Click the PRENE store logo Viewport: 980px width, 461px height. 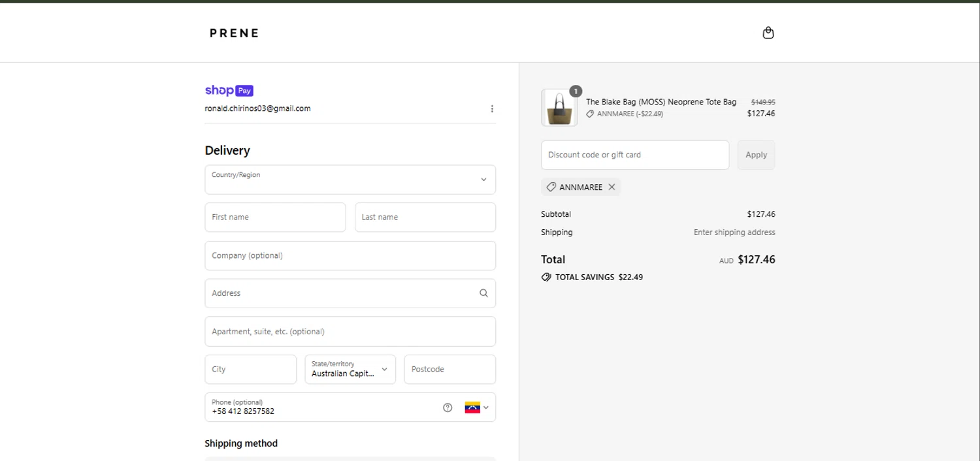tap(234, 33)
